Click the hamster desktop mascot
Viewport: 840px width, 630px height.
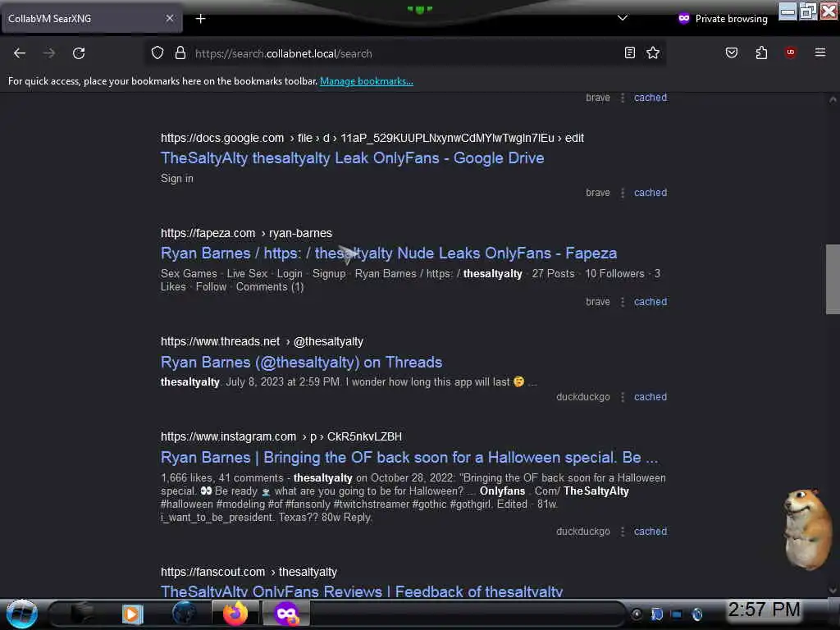807,528
